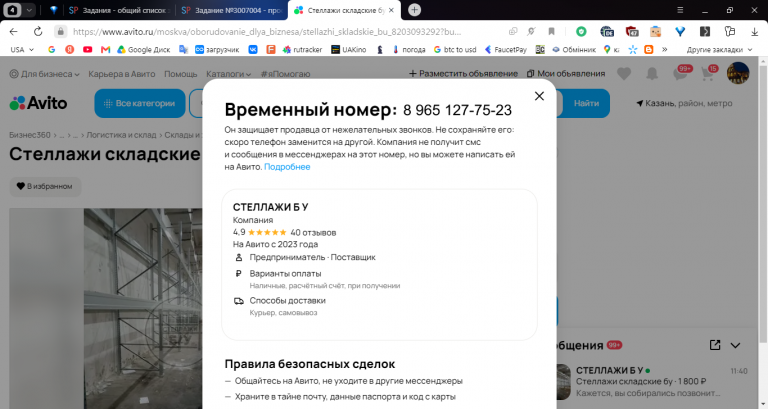The image size is (768, 409).
Task: Open favorites heart icon in header
Action: [x=624, y=74]
